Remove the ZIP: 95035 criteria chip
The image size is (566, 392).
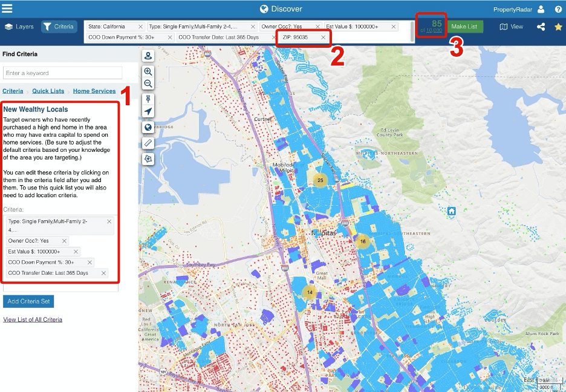tap(323, 37)
